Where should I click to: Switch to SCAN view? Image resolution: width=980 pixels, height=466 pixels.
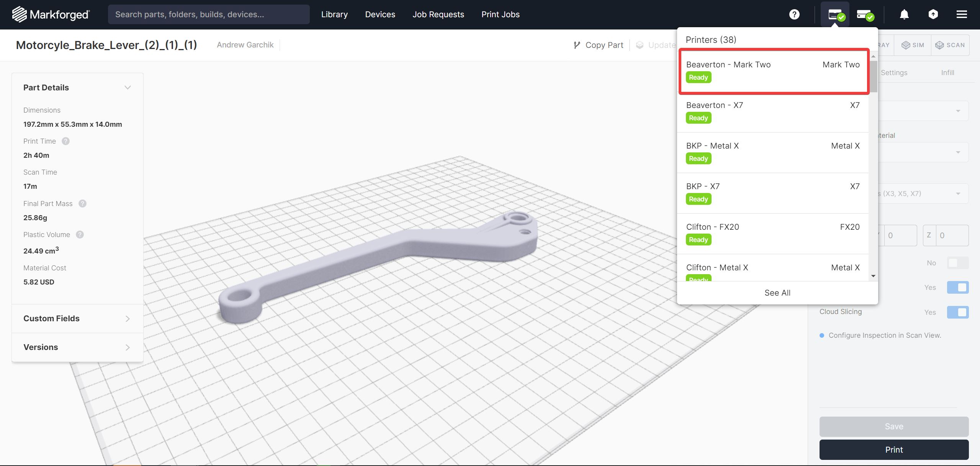(950, 45)
